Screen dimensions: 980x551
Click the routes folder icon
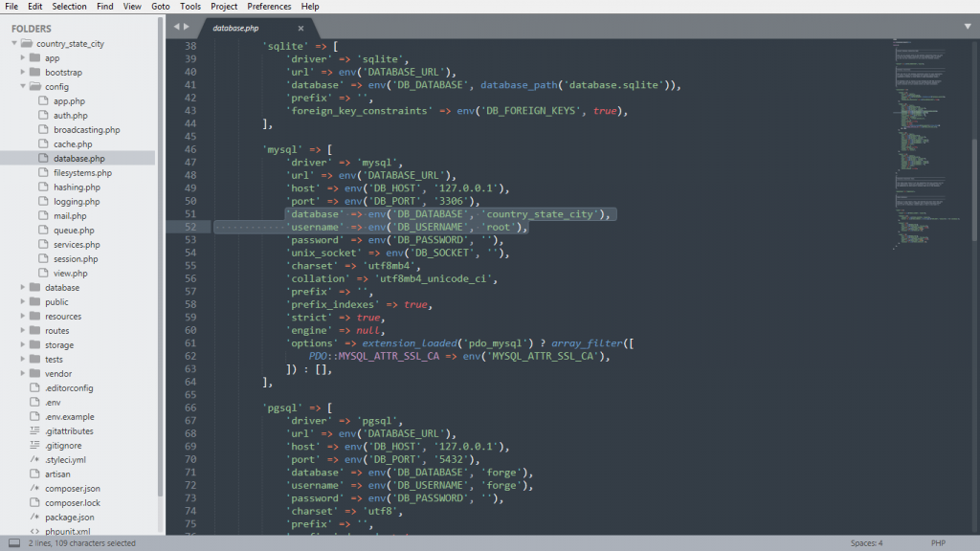pos(34,330)
